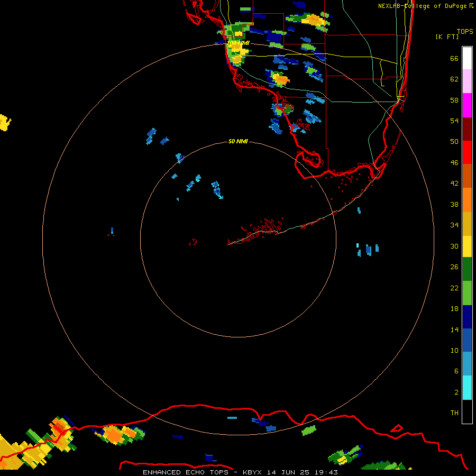Click the navy swatch between 18 and 14
Image resolution: width=476 pixels, height=476 pixels.
point(467,317)
